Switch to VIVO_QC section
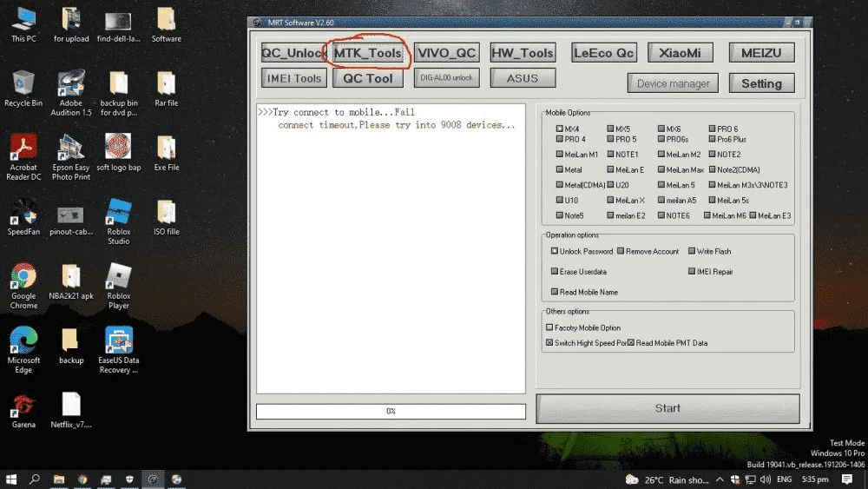Screen dimensions: 868x489 coord(447,53)
